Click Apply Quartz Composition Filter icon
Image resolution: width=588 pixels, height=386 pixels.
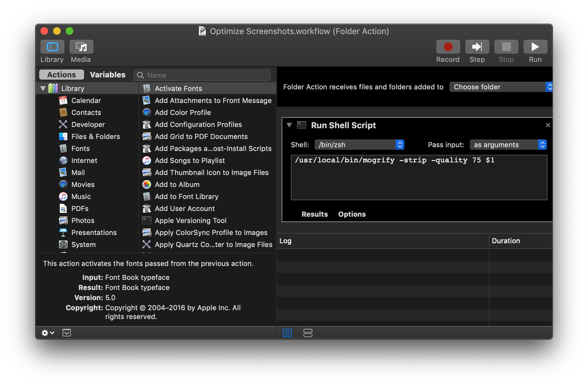point(147,244)
